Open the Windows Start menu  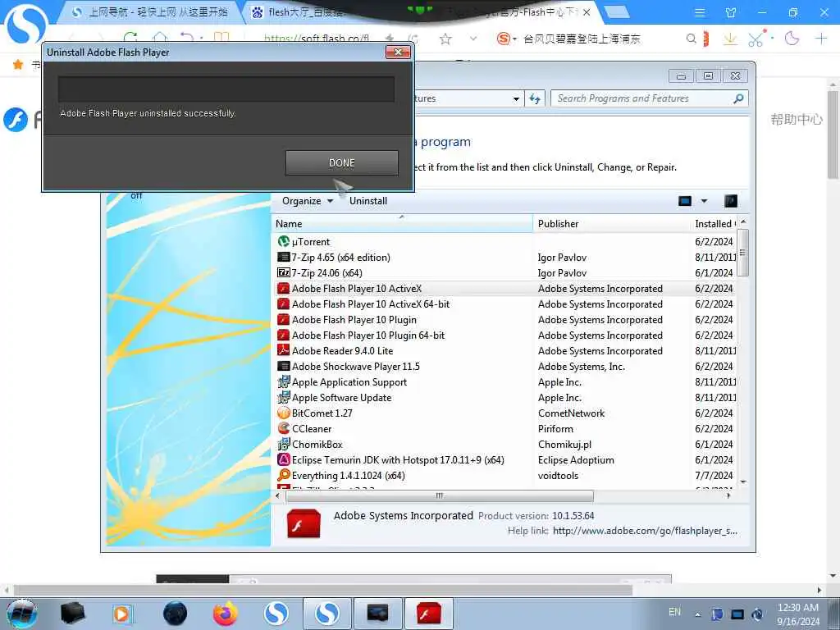point(21,614)
